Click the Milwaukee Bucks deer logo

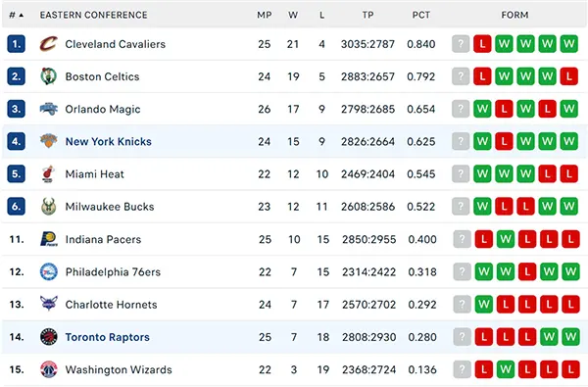(49, 207)
